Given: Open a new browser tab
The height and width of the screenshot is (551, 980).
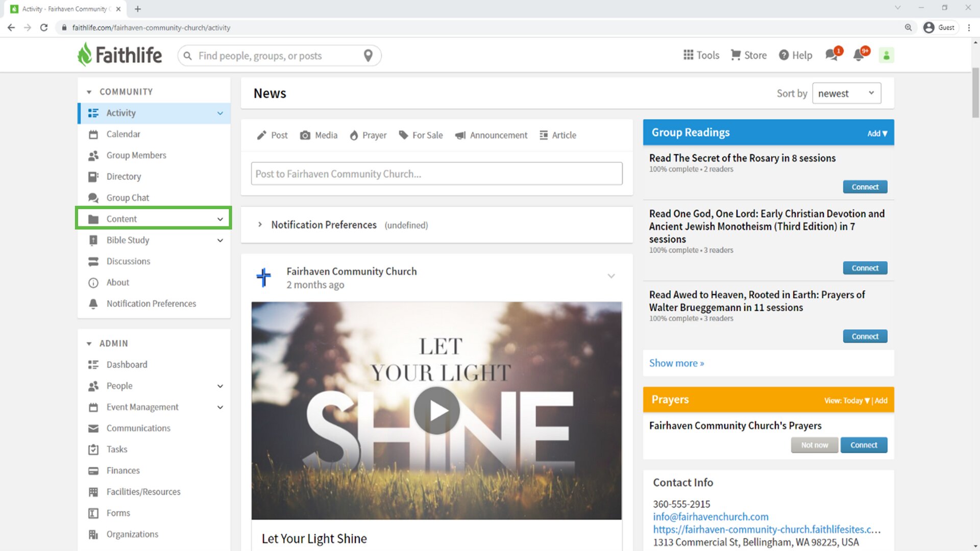Looking at the screenshot, I should (137, 9).
